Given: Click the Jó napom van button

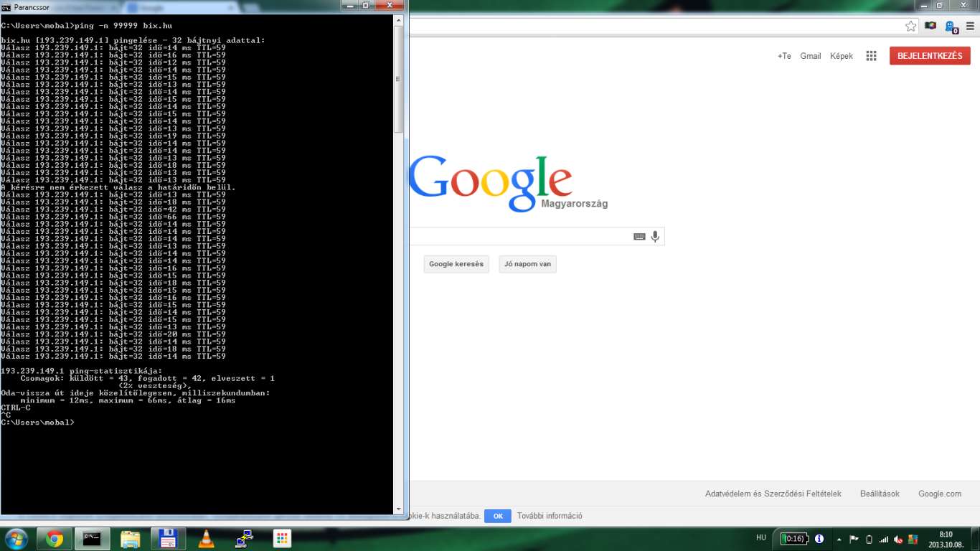Looking at the screenshot, I should (x=527, y=264).
